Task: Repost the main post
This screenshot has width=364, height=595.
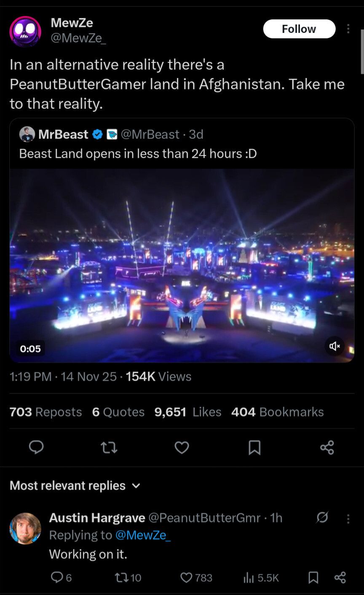Action: pyautogui.click(x=109, y=447)
